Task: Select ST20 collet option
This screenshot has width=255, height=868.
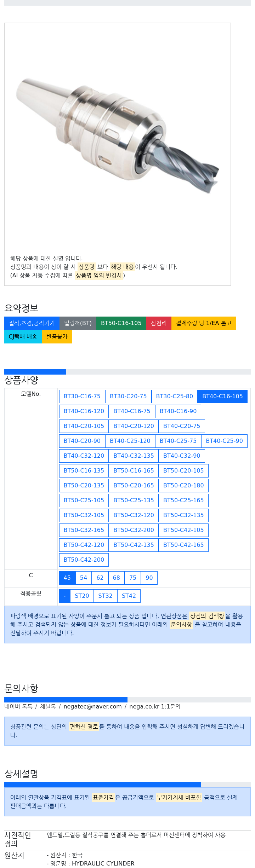Action: (82, 596)
